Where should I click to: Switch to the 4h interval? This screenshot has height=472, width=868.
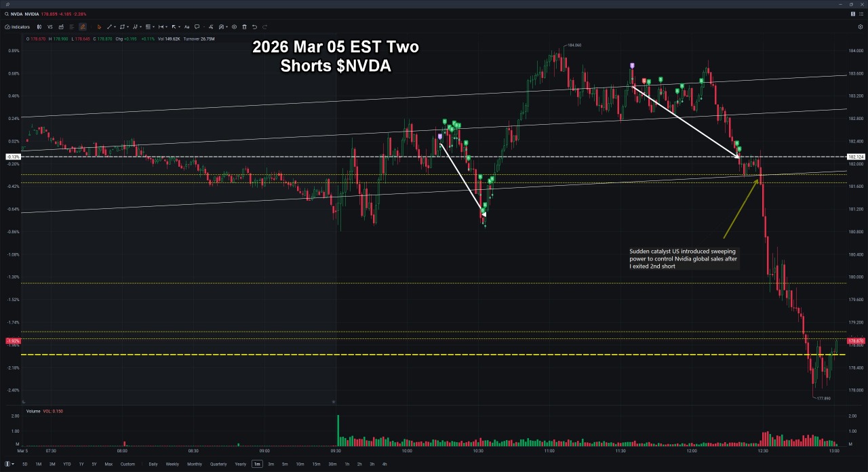coord(384,464)
